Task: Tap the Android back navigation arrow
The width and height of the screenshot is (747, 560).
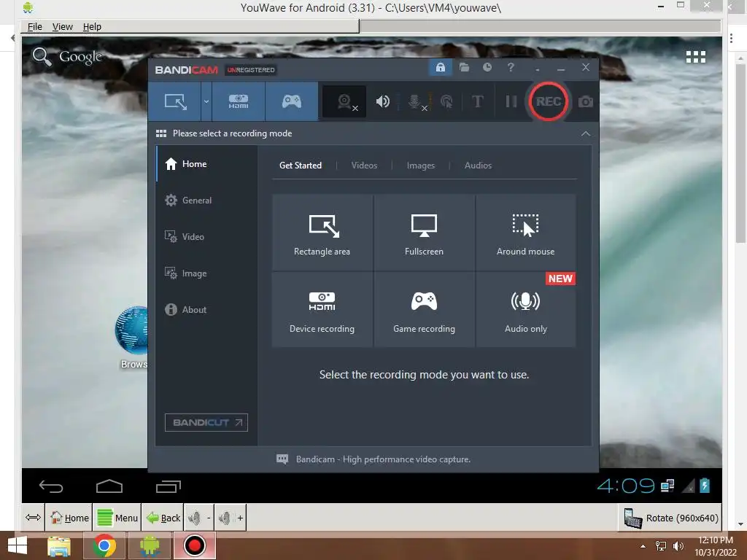Action: point(51,486)
